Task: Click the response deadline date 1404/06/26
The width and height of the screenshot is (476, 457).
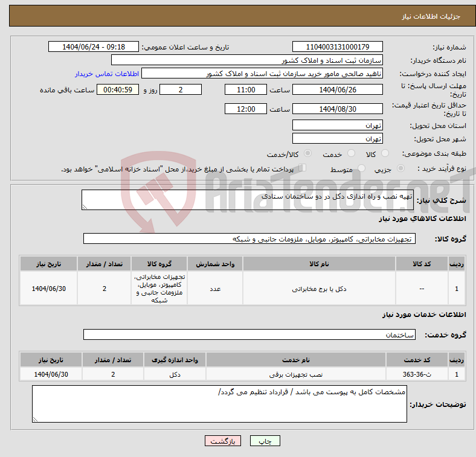Action: [x=338, y=89]
